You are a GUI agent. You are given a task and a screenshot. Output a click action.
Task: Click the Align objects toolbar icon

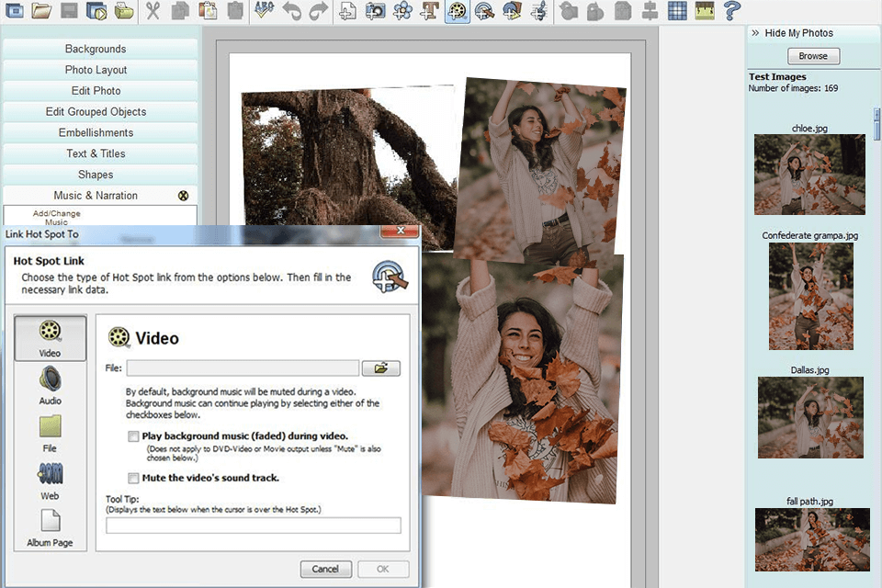650,10
